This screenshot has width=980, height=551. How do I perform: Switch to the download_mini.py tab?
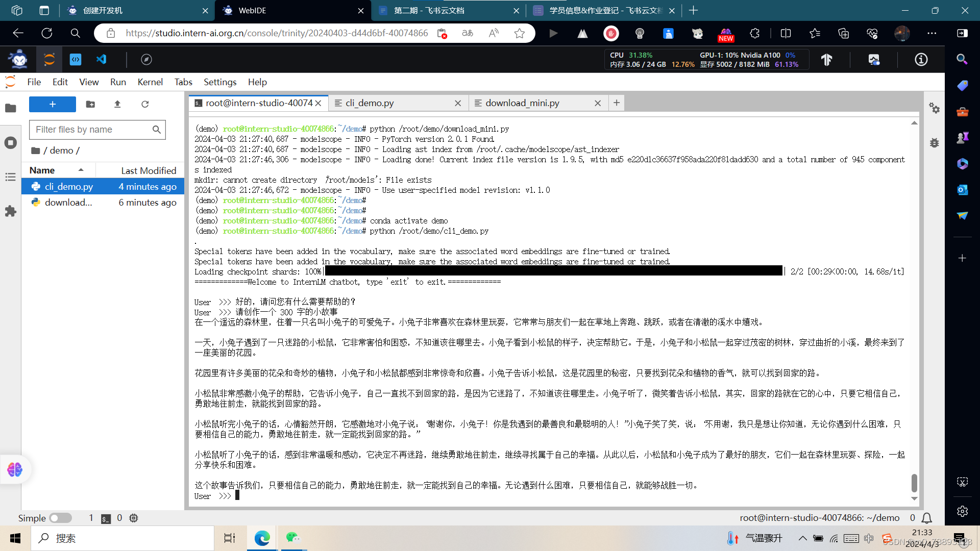[x=523, y=103]
